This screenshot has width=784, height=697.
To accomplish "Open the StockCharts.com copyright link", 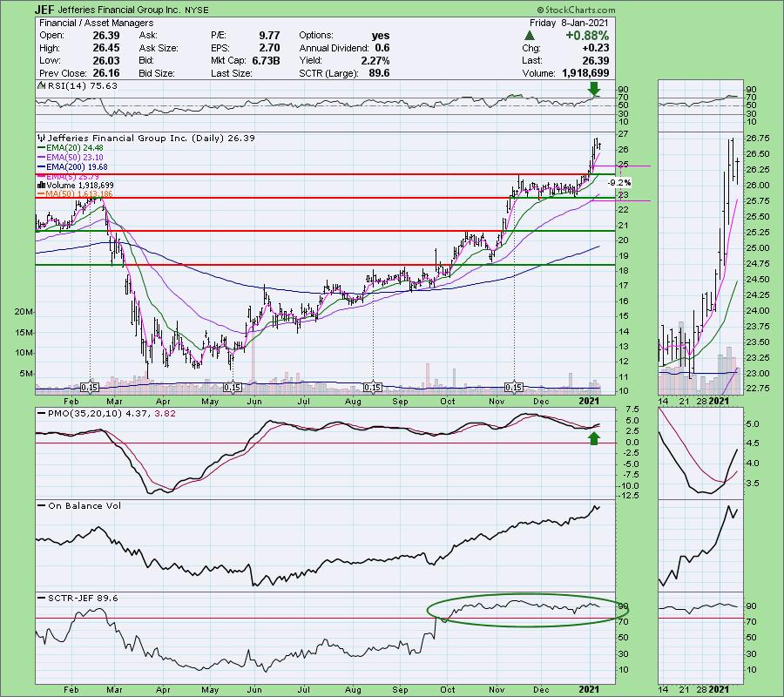I will click(577, 10).
